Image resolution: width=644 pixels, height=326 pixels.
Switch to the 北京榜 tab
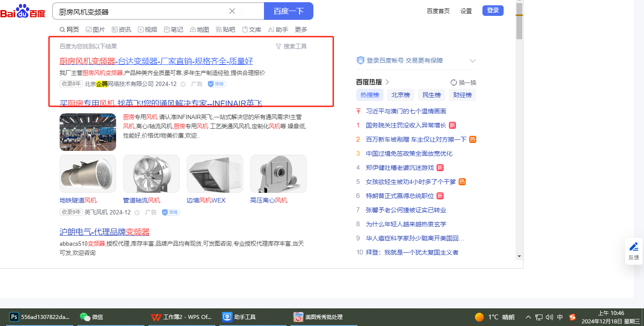pos(400,95)
